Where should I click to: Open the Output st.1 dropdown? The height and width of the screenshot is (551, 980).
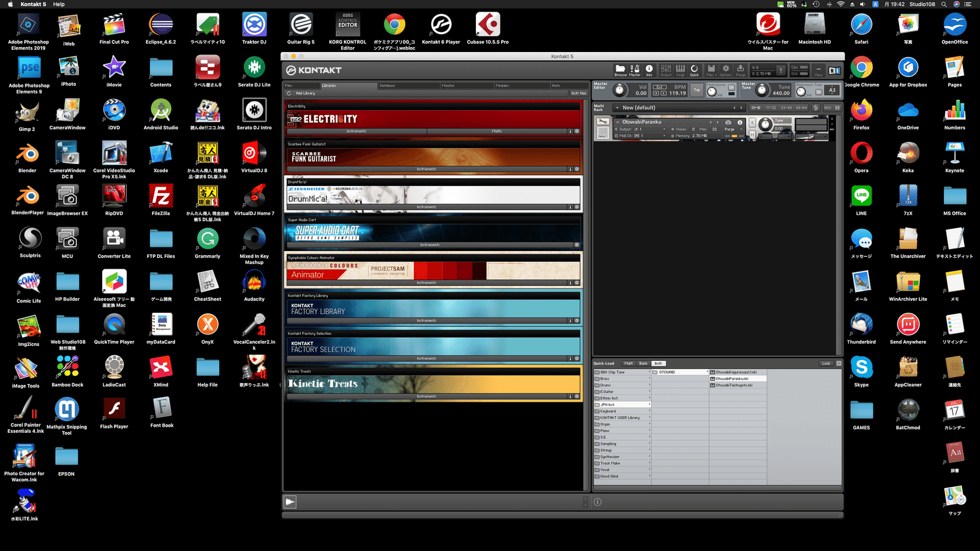641,129
